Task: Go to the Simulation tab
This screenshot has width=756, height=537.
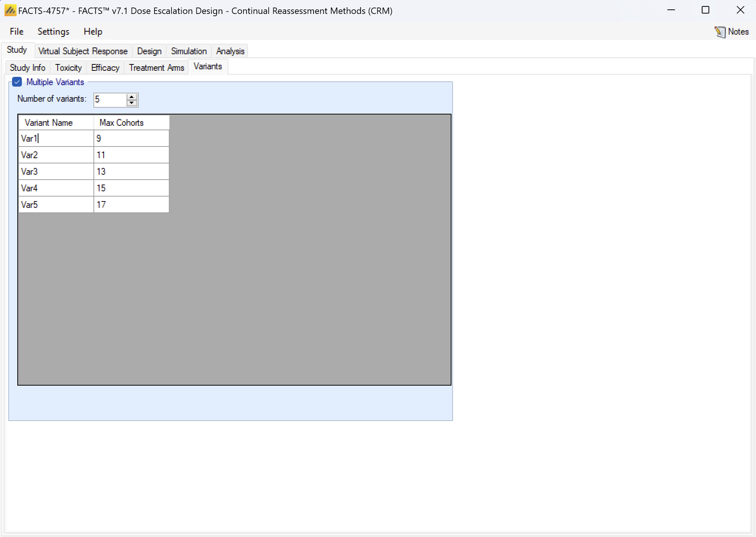Action: pyautogui.click(x=189, y=51)
